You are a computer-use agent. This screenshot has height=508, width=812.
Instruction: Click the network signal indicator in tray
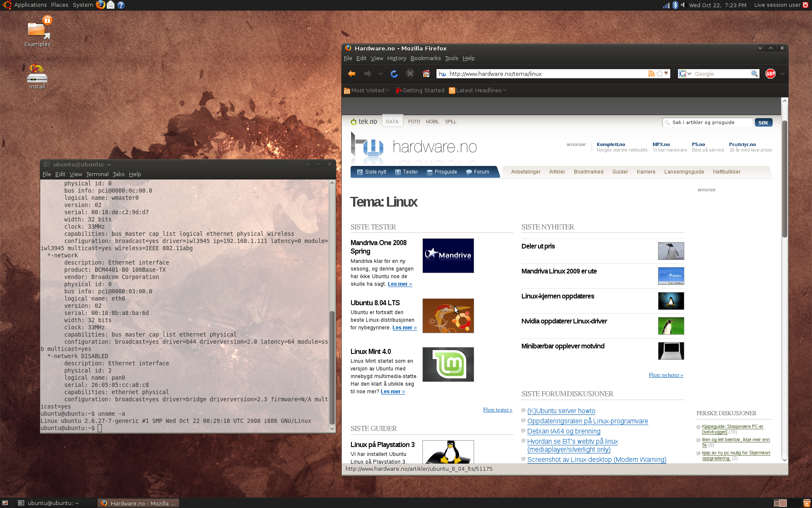(666, 5)
